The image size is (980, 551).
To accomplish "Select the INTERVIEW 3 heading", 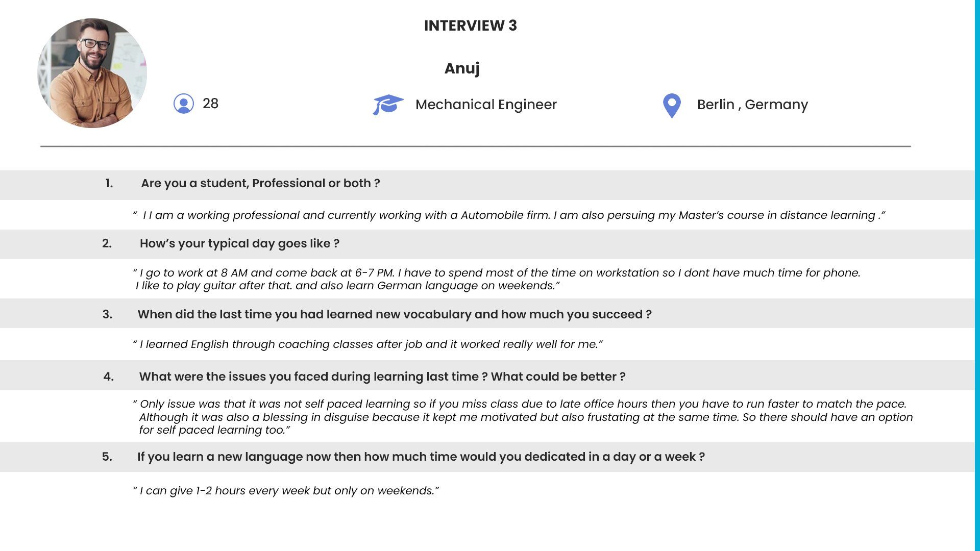I will [470, 26].
